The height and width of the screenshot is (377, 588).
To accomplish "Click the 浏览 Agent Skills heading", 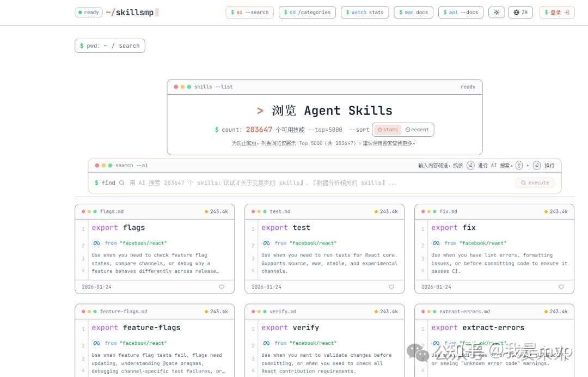I will click(332, 111).
